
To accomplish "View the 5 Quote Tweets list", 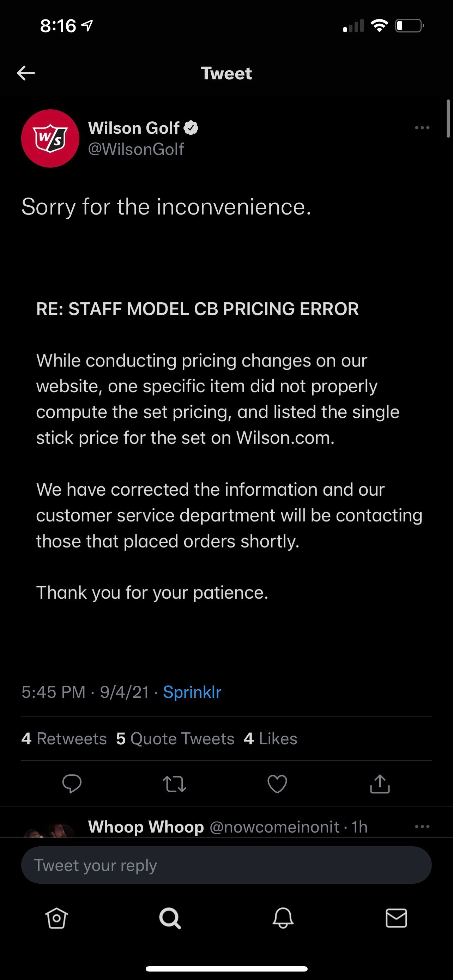I will point(175,738).
